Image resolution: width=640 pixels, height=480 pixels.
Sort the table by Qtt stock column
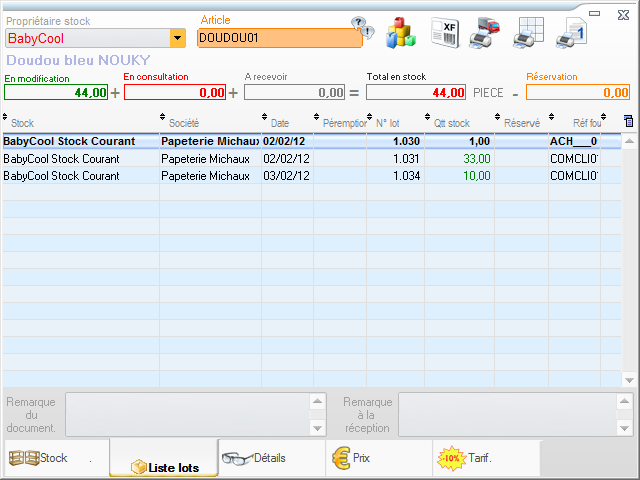click(x=452, y=123)
